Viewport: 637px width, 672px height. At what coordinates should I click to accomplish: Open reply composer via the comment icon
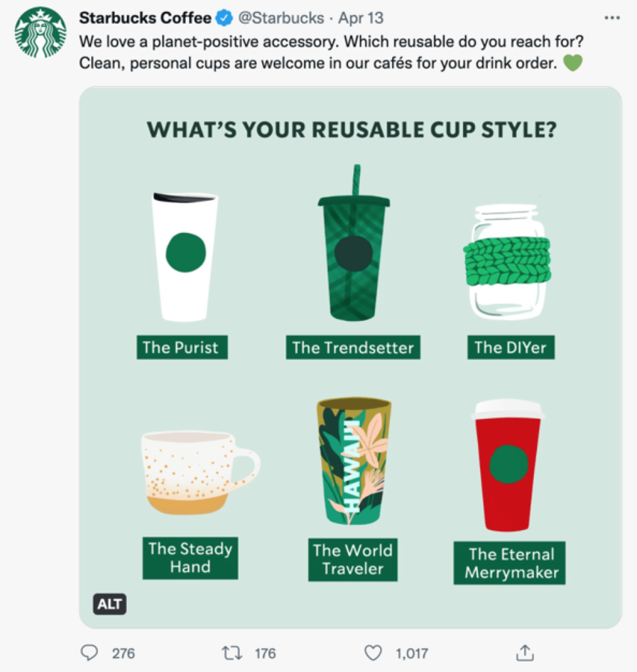(89, 653)
